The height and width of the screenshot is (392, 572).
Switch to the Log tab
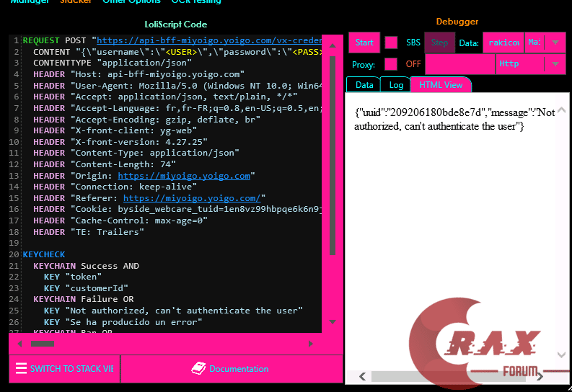[396, 85]
